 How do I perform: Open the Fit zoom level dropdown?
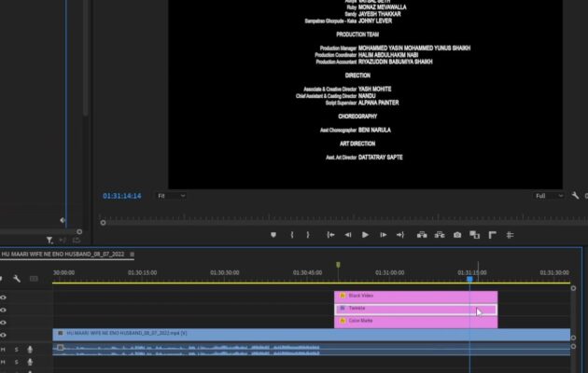(171, 196)
